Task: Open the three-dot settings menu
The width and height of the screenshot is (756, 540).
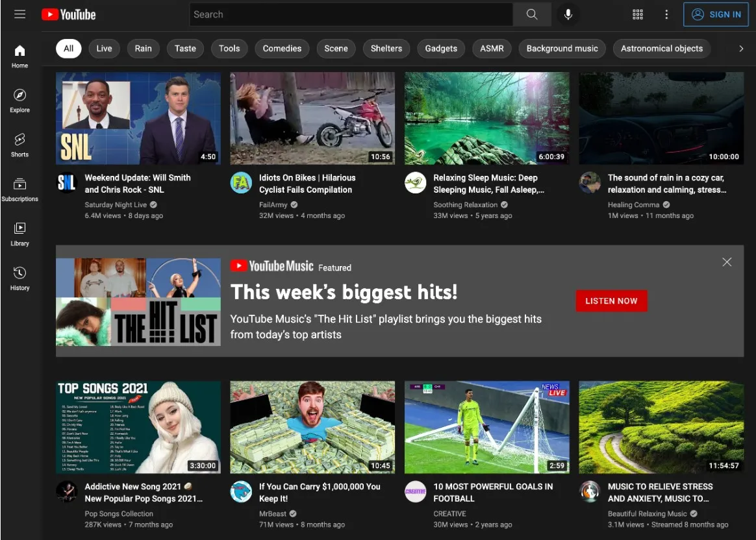Action: [x=666, y=14]
